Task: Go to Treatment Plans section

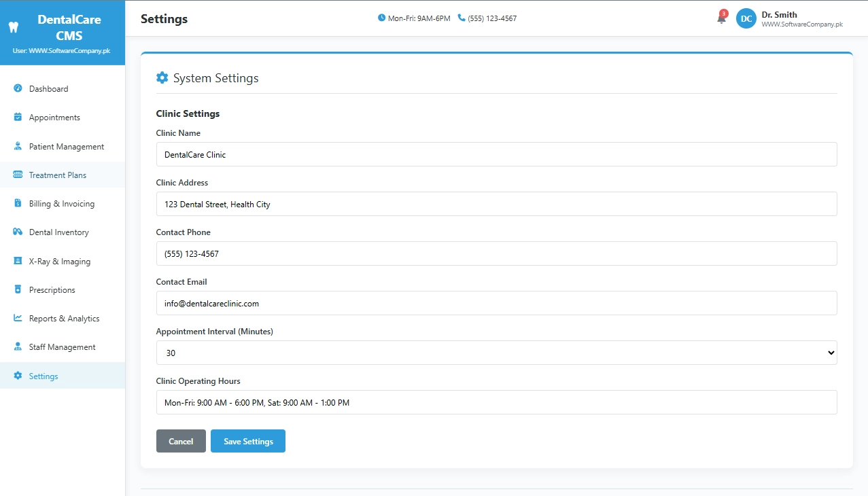Action: (x=57, y=175)
